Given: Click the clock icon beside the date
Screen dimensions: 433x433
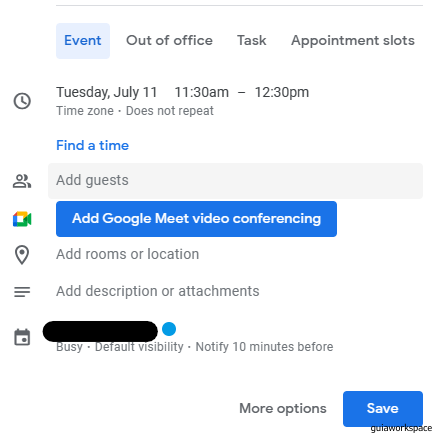Looking at the screenshot, I should (22, 101).
